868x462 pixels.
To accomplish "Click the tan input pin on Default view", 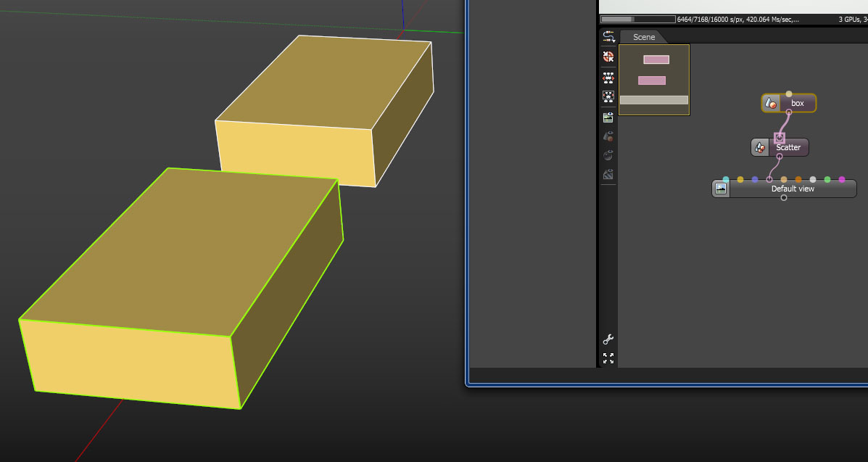I will (784, 179).
